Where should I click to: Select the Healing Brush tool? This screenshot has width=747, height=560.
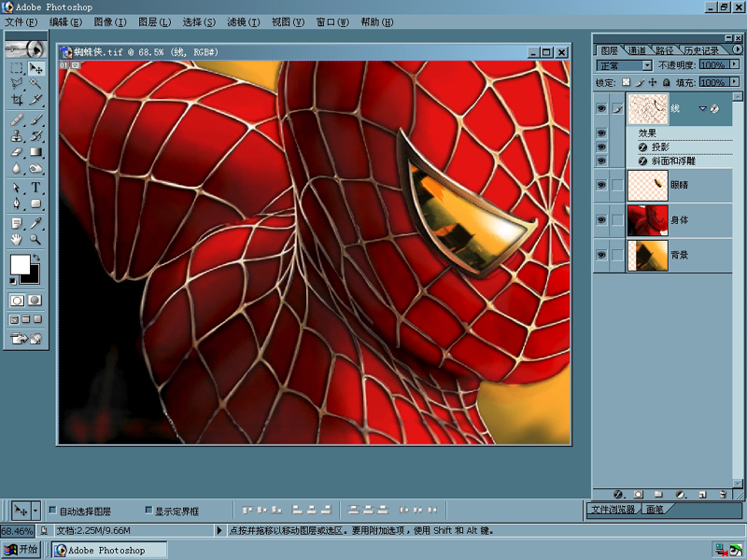17,119
